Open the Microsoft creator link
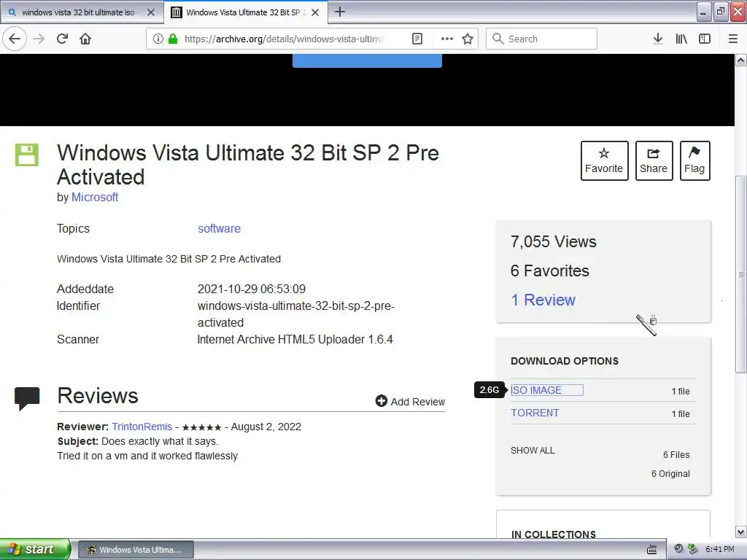The width and height of the screenshot is (747, 560). coord(94,197)
